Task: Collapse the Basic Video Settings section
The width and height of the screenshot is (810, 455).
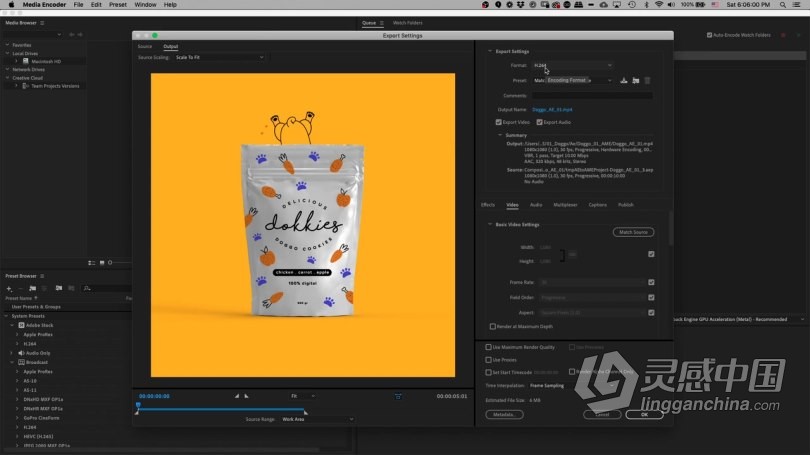Action: click(490, 225)
